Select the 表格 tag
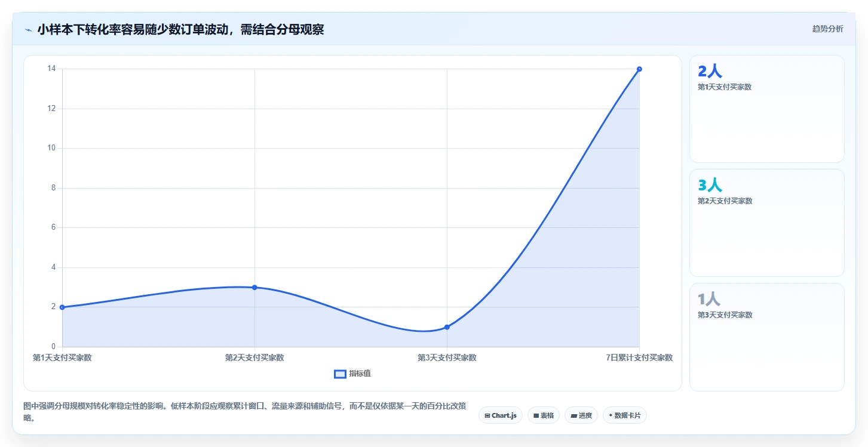 (544, 415)
